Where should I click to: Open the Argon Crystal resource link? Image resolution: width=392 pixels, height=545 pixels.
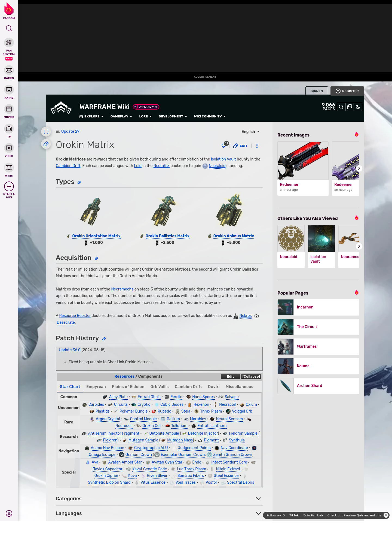(108, 419)
